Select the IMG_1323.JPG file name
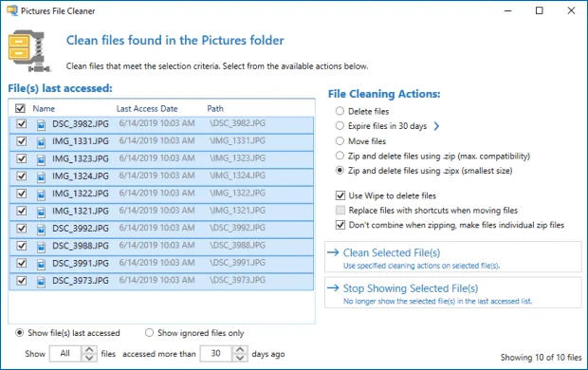Image resolution: width=588 pixels, height=370 pixels. point(81,158)
